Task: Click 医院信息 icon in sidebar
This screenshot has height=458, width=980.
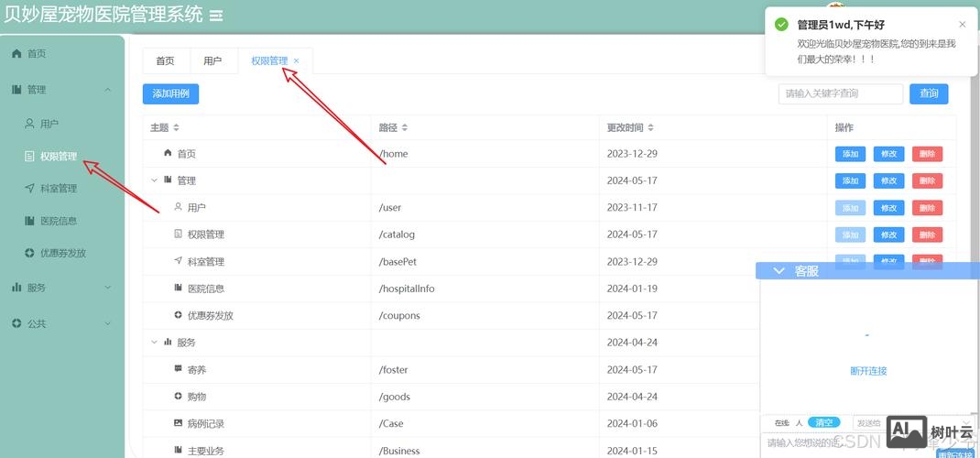Action: [29, 221]
